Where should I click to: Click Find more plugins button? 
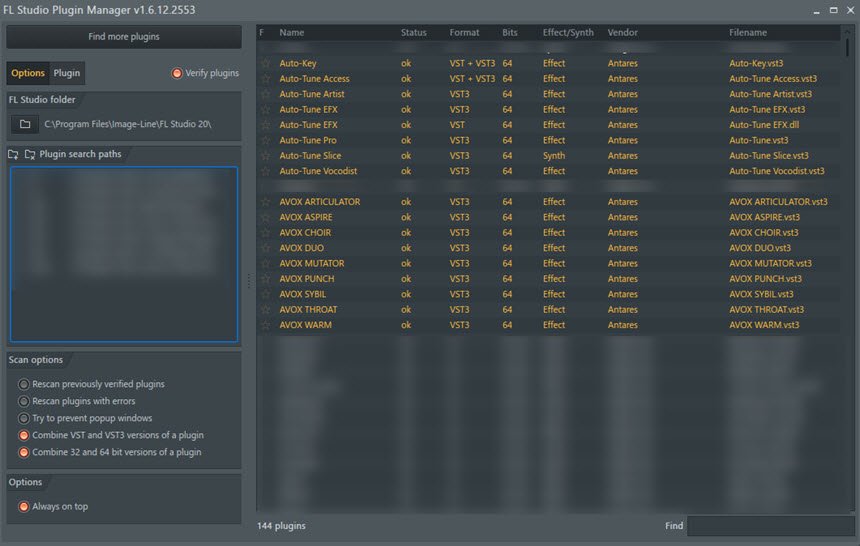(124, 36)
